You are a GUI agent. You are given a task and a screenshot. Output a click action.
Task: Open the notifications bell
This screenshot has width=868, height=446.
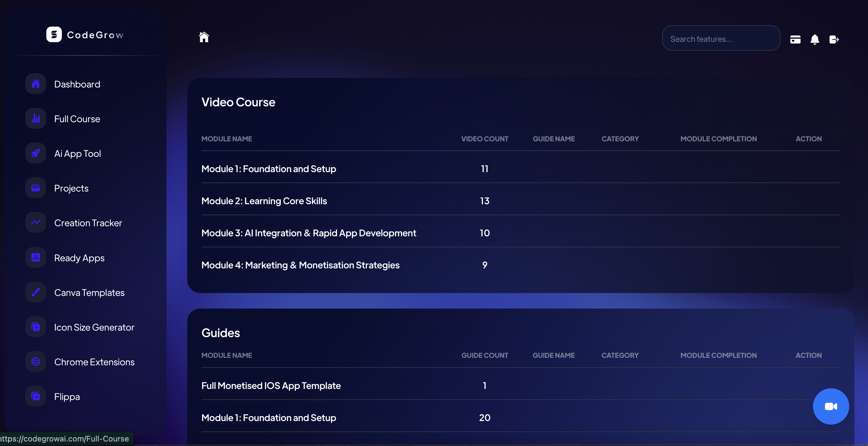pyautogui.click(x=815, y=40)
